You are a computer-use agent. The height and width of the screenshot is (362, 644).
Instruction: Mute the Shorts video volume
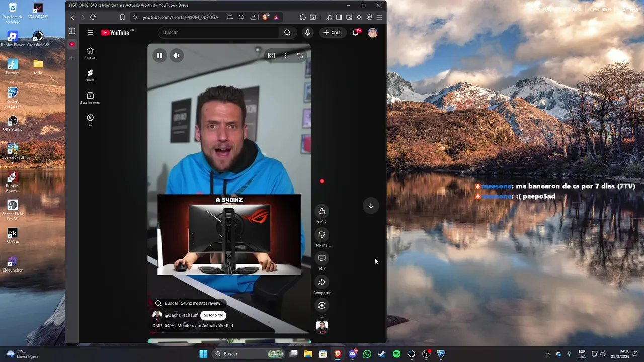176,56
